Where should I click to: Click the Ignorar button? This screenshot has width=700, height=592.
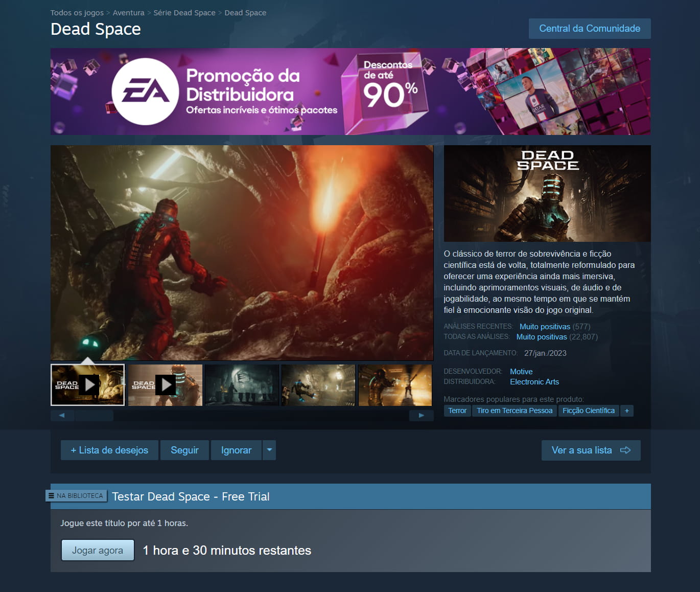tap(236, 450)
